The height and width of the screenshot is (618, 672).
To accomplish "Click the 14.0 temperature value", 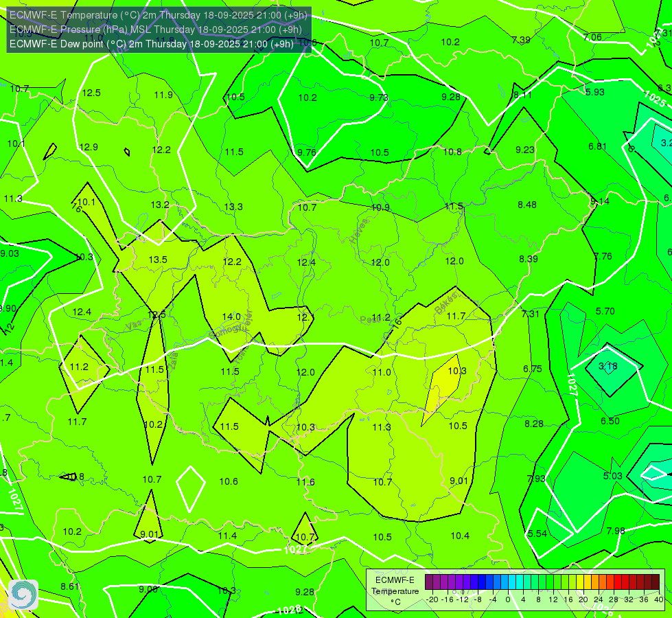I will 231,317.
